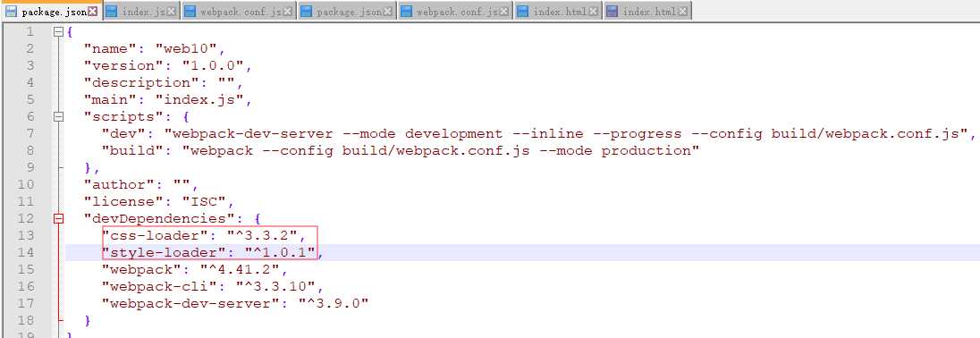The width and height of the screenshot is (980, 338).
Task: Collapse the "devDependencies" block fold marker
Action: [x=58, y=218]
